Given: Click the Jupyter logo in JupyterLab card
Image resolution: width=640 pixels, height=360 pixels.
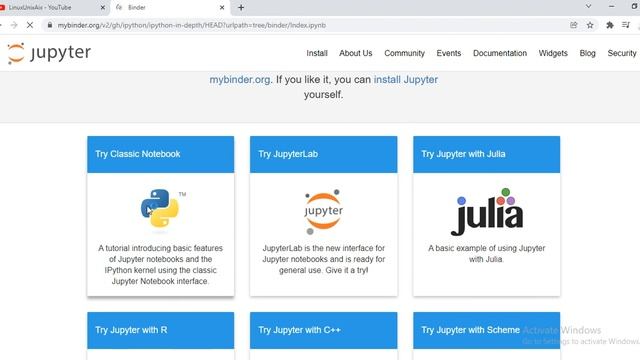Looking at the screenshot, I should pos(324,211).
